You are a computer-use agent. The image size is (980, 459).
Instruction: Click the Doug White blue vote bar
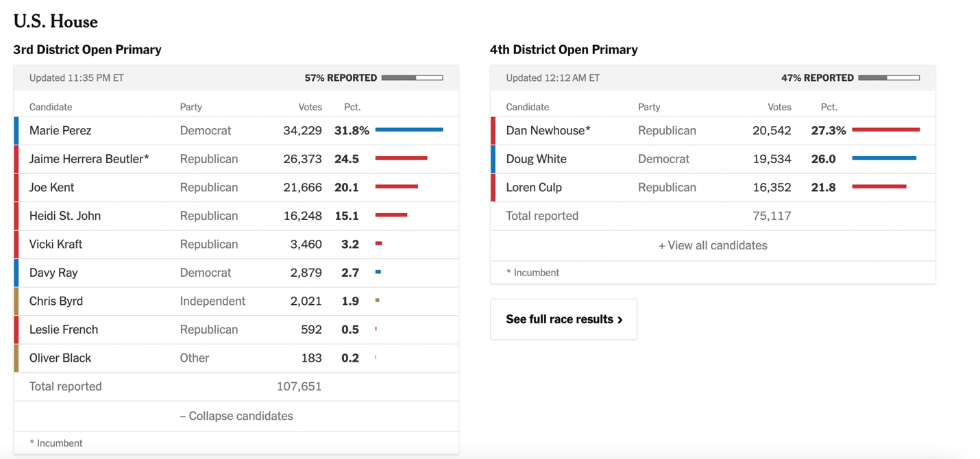[x=883, y=158]
